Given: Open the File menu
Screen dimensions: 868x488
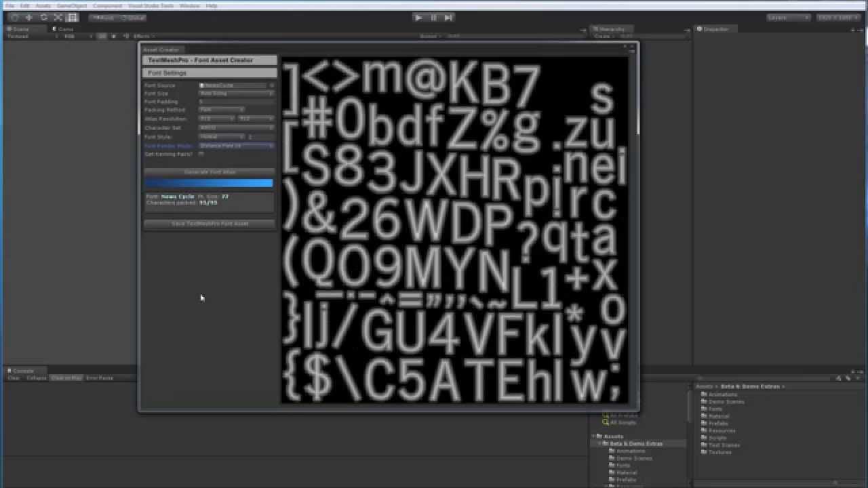Looking at the screenshot, I should point(9,5).
